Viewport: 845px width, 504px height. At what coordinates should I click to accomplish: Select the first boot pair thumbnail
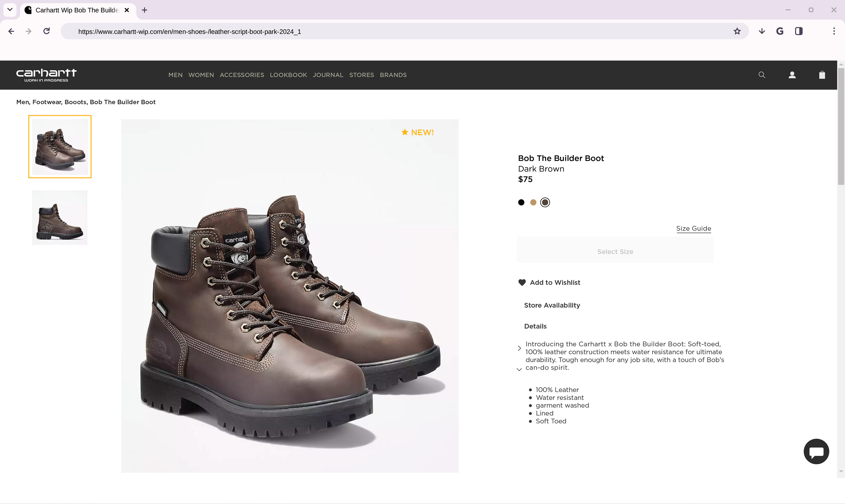(60, 147)
